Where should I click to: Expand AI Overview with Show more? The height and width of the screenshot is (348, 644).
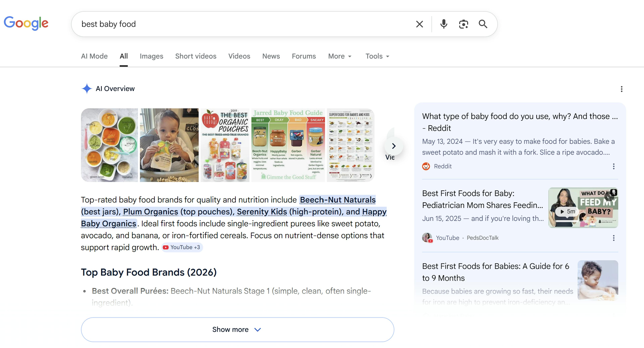pos(237,330)
